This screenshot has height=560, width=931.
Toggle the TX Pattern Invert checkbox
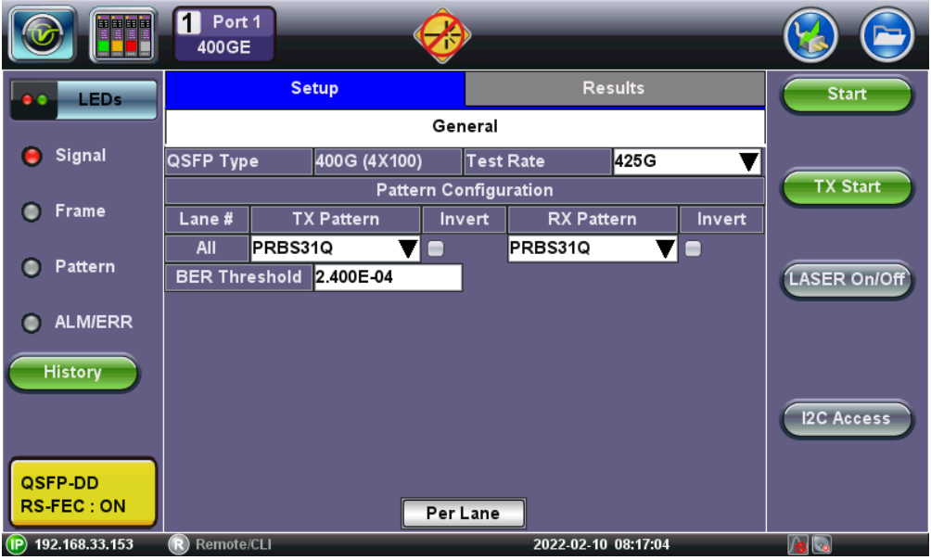[x=435, y=248]
